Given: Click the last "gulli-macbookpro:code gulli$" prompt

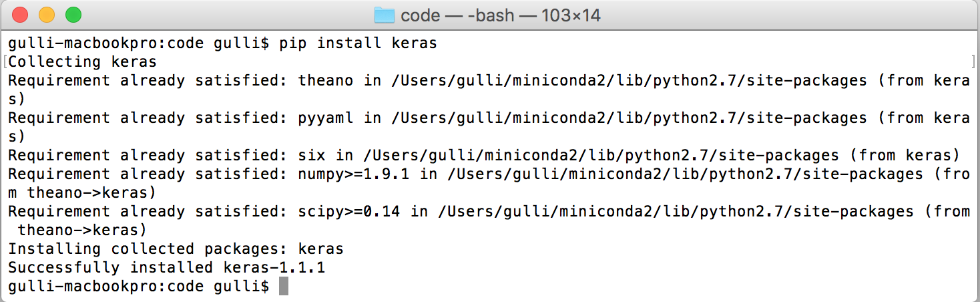Looking at the screenshot, I should tap(138, 287).
